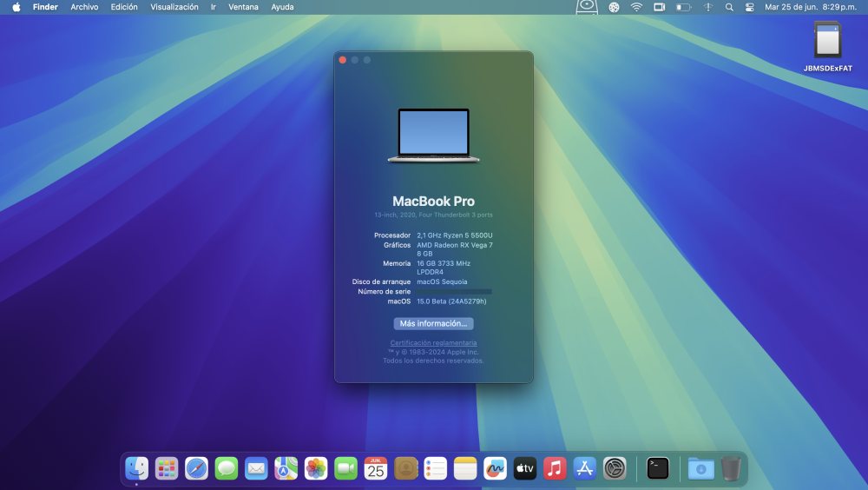Open Spotlight search
Image resolution: width=868 pixels, height=490 pixels.
coord(729,7)
